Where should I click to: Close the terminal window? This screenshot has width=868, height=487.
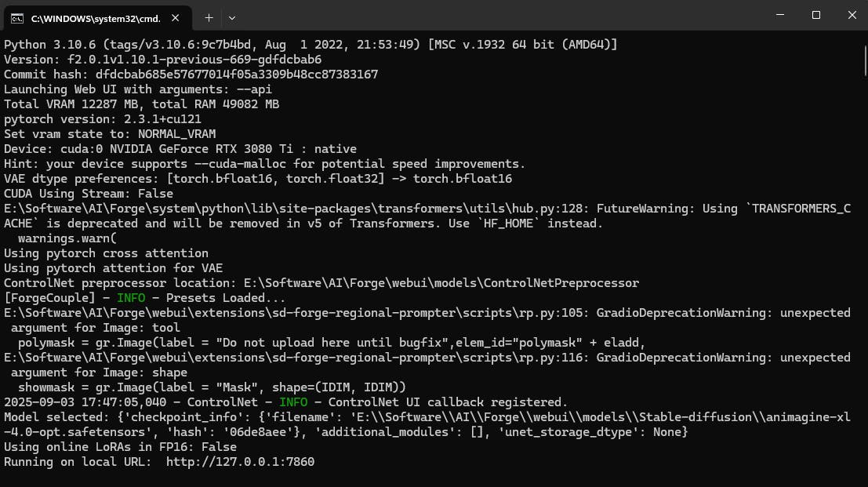pyautogui.click(x=851, y=16)
